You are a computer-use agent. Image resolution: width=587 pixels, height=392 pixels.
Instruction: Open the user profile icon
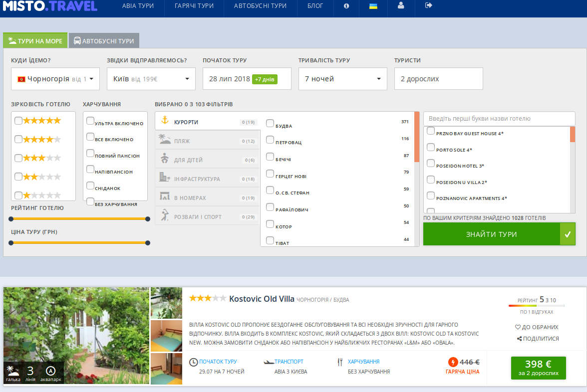click(x=401, y=6)
